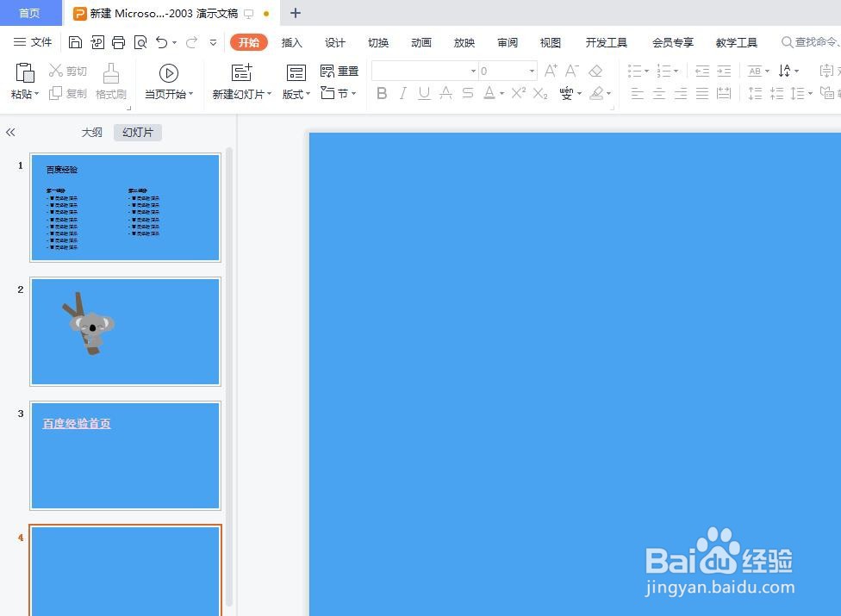Toggle Subscript X₂ formatting
The image size is (841, 616).
point(540,94)
